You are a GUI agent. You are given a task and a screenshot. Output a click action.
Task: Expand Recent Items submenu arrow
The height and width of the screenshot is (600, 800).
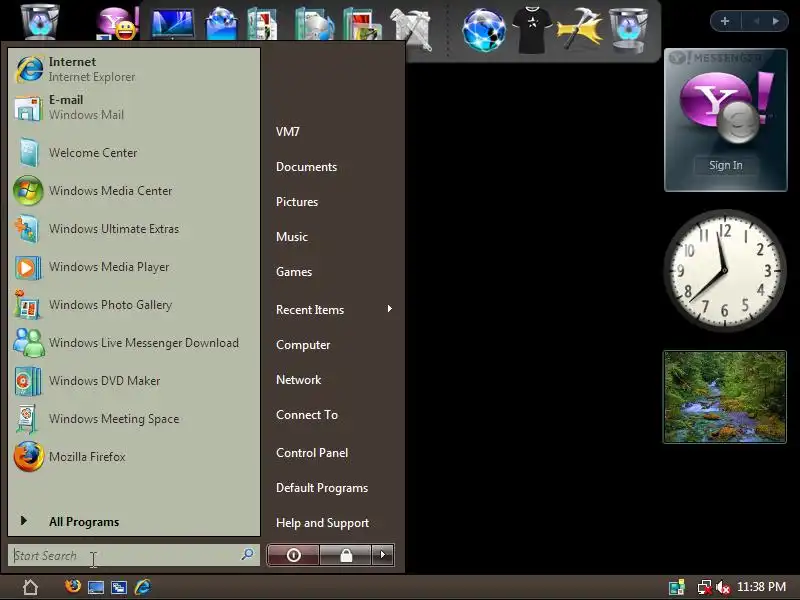(390, 309)
